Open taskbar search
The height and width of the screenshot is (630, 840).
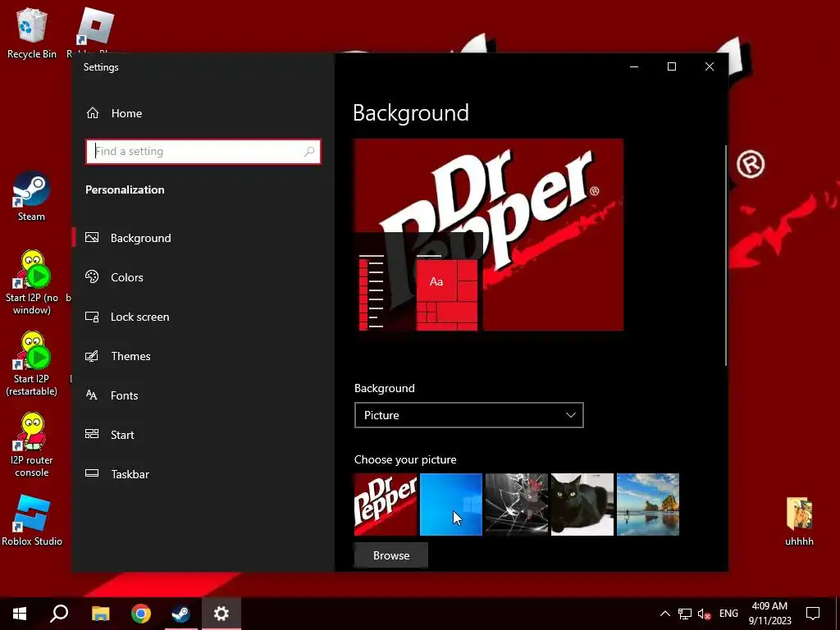[x=59, y=614]
